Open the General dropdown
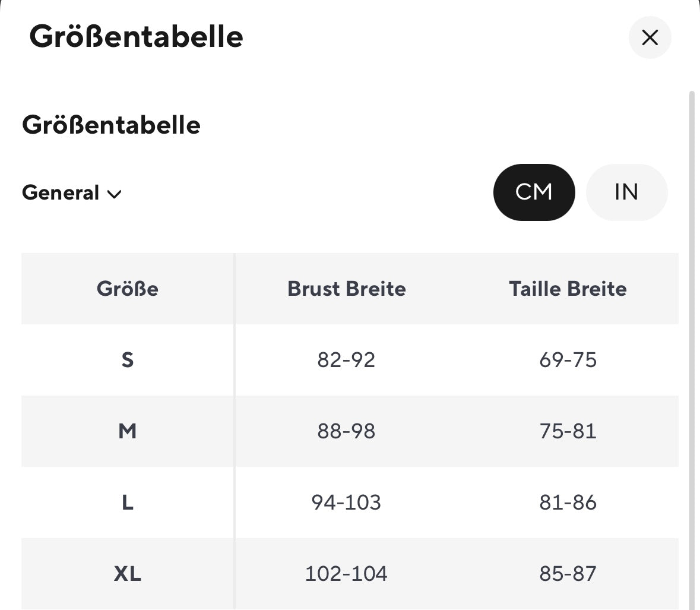Screen dimensions: 700x610 tap(61, 193)
